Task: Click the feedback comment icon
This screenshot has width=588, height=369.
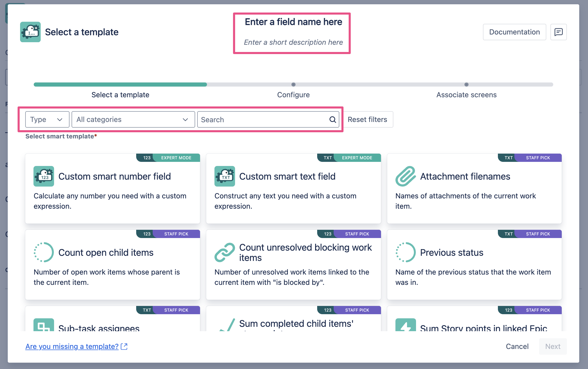Action: pyautogui.click(x=558, y=32)
